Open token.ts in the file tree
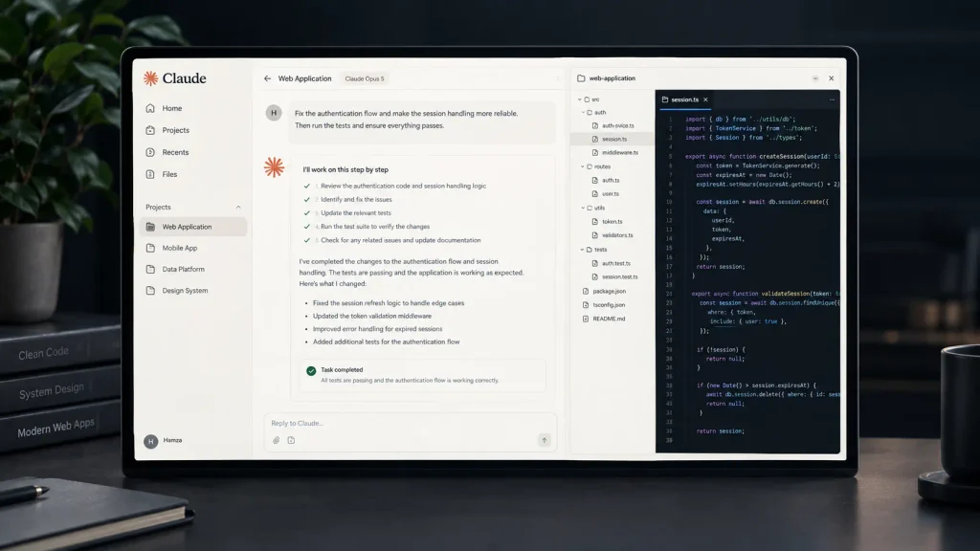Image resolution: width=980 pixels, height=551 pixels. point(607,222)
